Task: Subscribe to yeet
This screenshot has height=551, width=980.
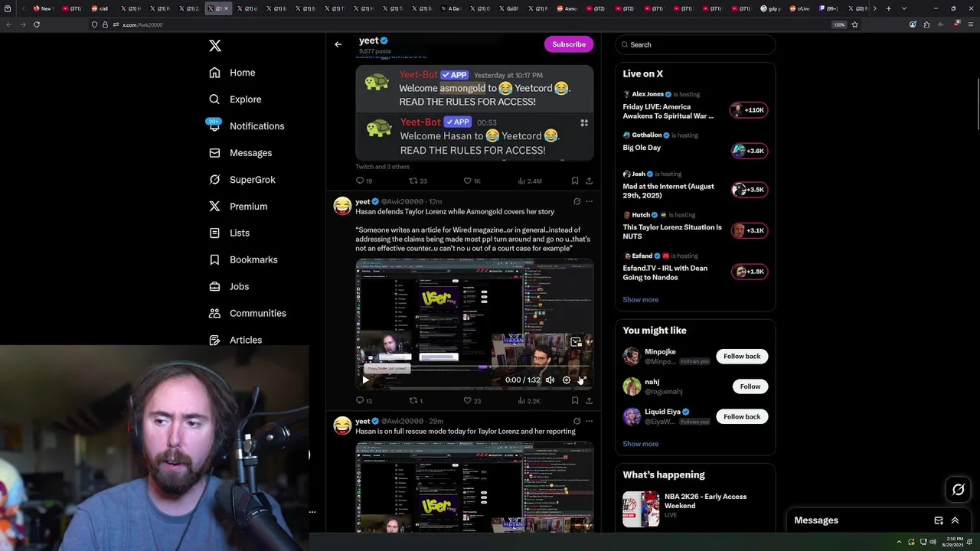Action: click(569, 44)
